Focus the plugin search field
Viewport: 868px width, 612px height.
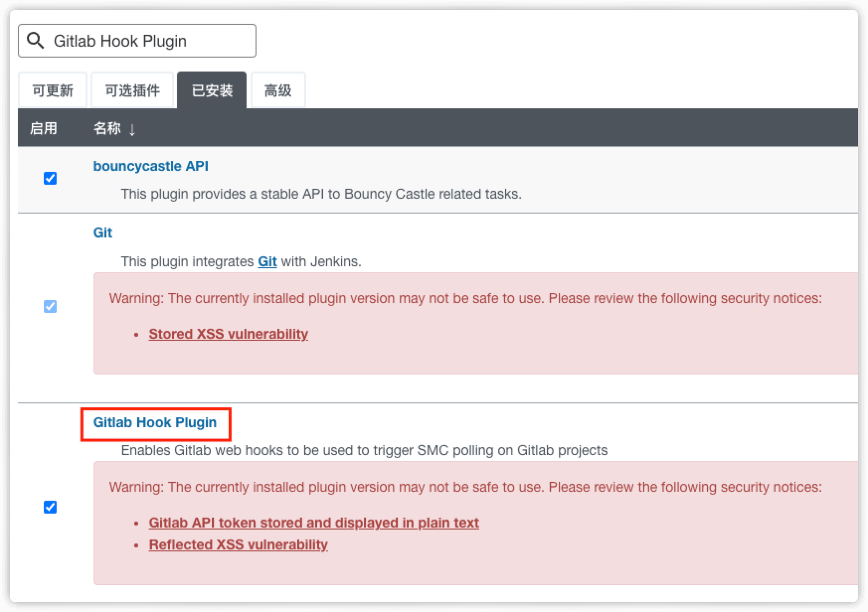pyautogui.click(x=137, y=41)
